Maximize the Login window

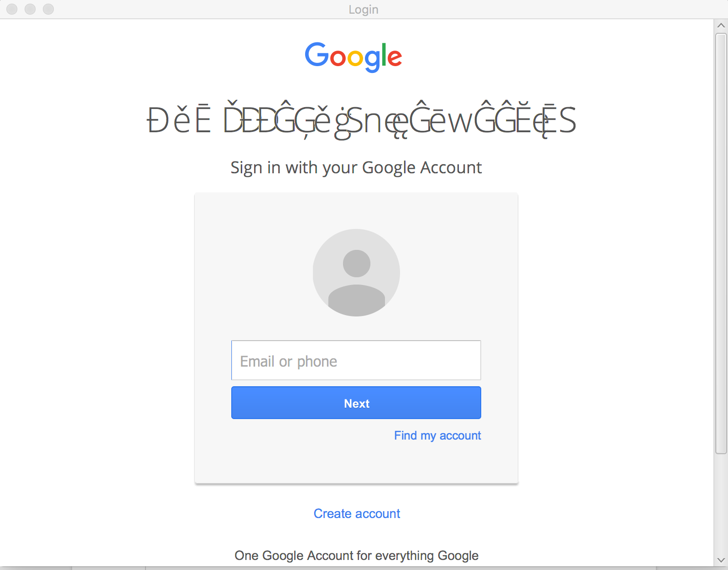tap(48, 9)
